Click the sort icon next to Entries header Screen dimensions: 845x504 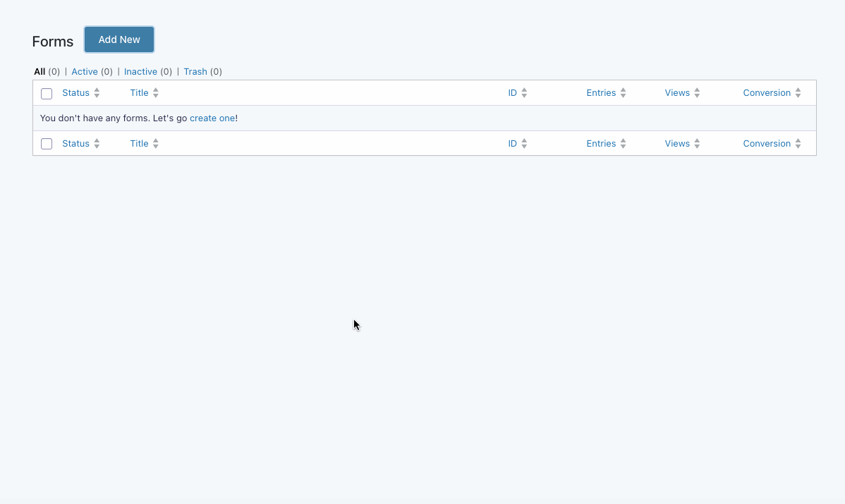pyautogui.click(x=623, y=92)
